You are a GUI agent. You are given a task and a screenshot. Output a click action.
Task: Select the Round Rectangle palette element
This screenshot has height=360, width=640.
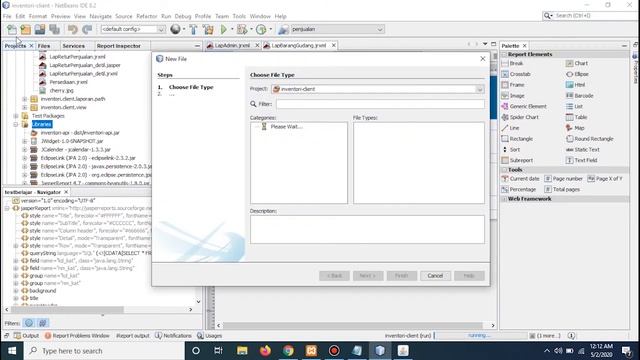(590, 139)
